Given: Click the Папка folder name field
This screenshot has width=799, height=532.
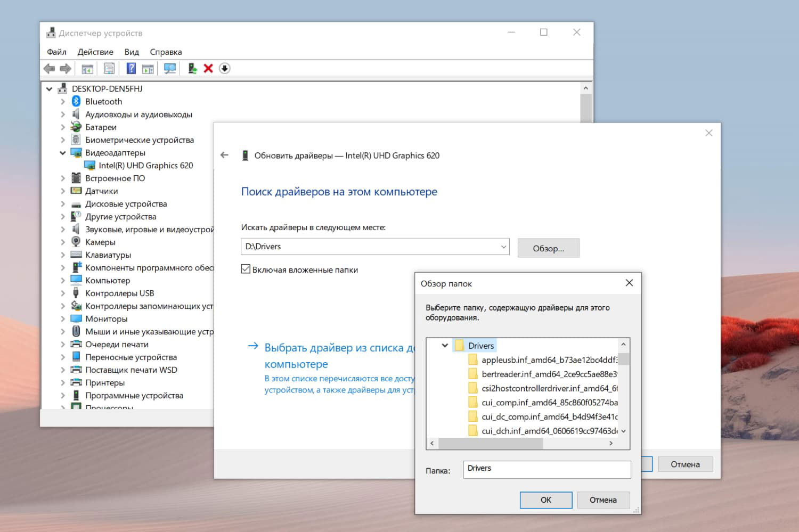Looking at the screenshot, I should (x=547, y=469).
